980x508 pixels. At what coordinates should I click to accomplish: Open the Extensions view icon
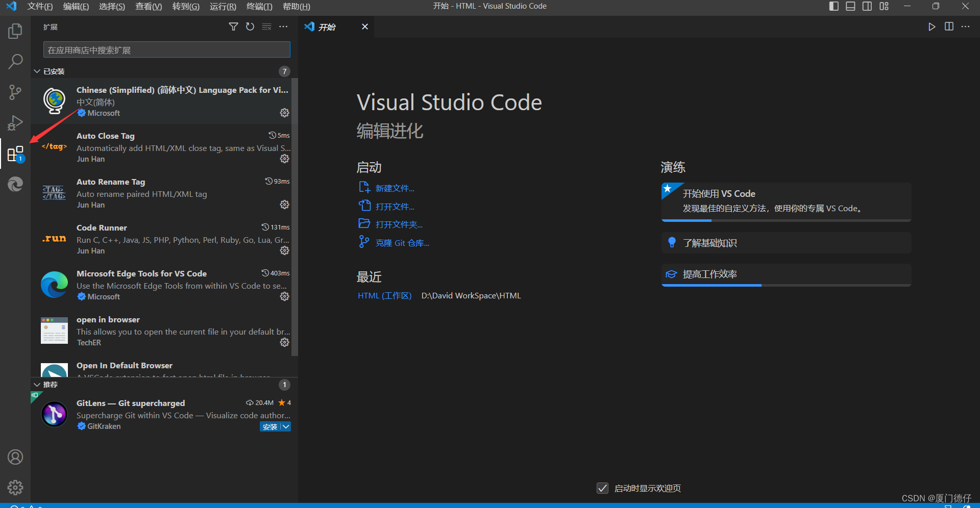(15, 154)
